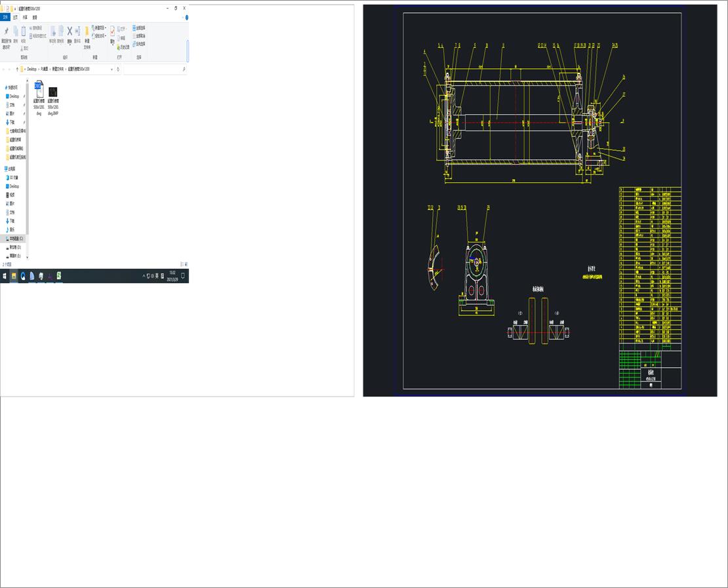This screenshot has height=588, width=728.
Task: Toggle Select all in the ribbon
Action: [x=134, y=28]
